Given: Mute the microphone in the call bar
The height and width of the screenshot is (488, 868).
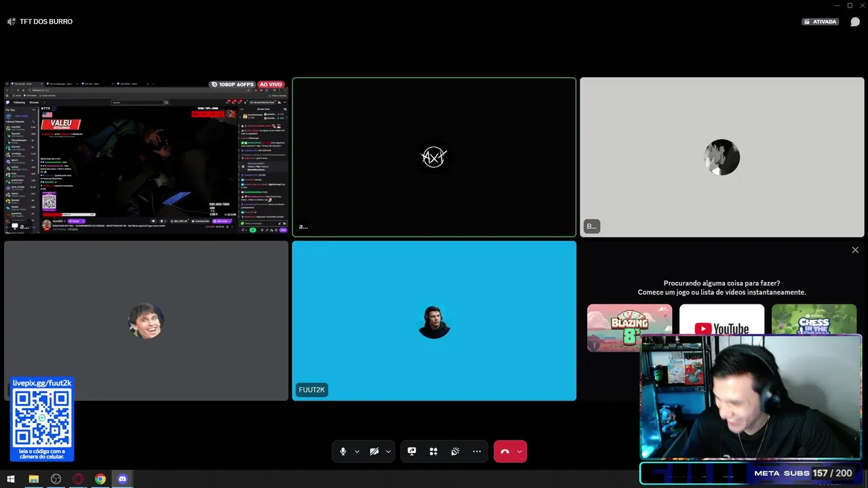Looking at the screenshot, I should (343, 451).
